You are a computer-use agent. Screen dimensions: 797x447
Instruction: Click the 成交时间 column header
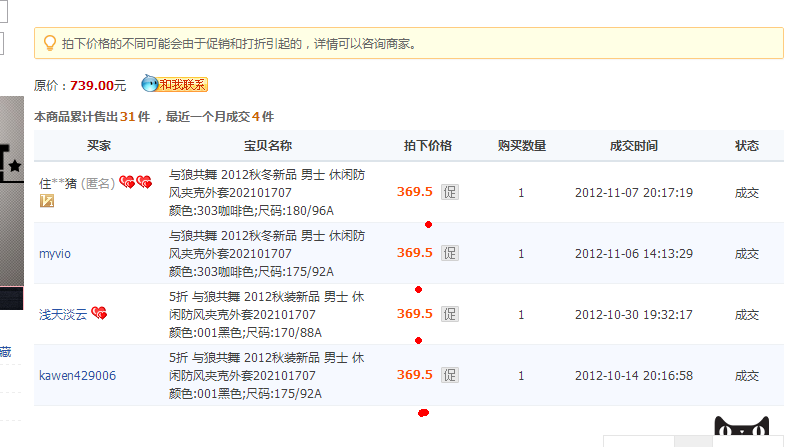(x=633, y=146)
